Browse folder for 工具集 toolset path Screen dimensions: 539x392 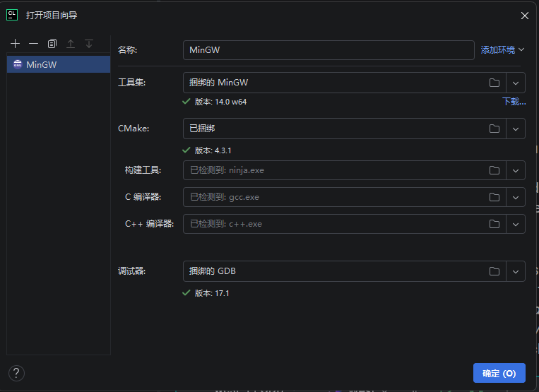(x=494, y=83)
